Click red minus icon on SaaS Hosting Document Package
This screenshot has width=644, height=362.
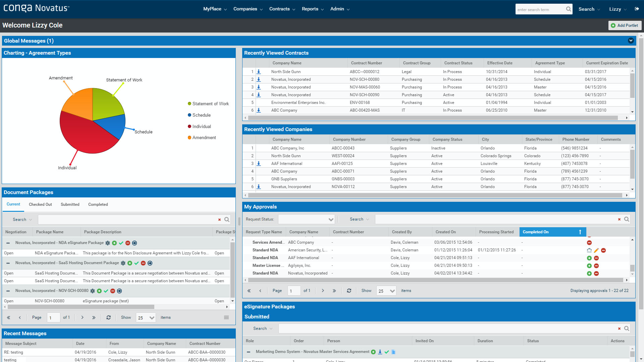point(143,263)
